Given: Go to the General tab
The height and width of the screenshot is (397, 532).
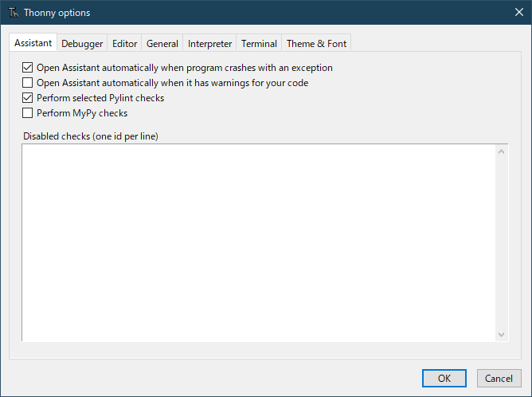Looking at the screenshot, I should click(162, 44).
